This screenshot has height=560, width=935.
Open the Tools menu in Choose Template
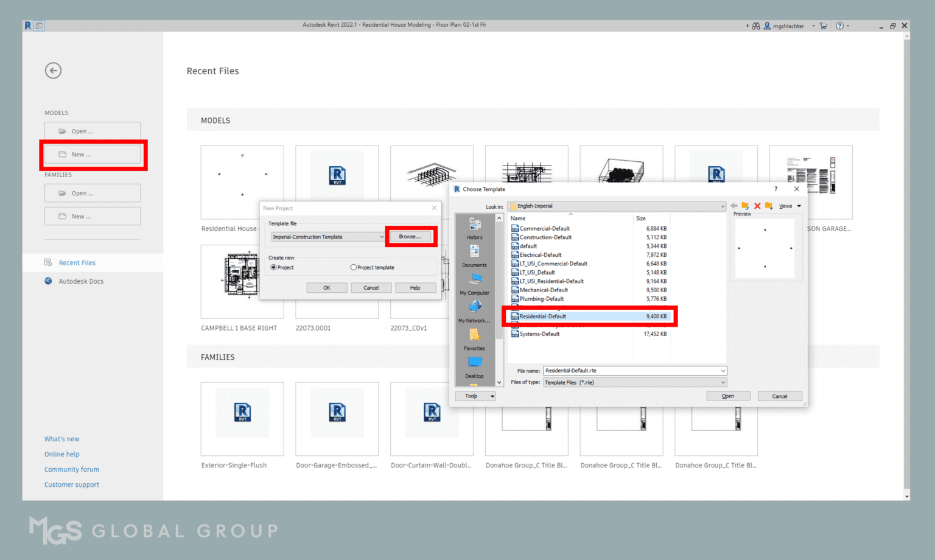(x=475, y=396)
